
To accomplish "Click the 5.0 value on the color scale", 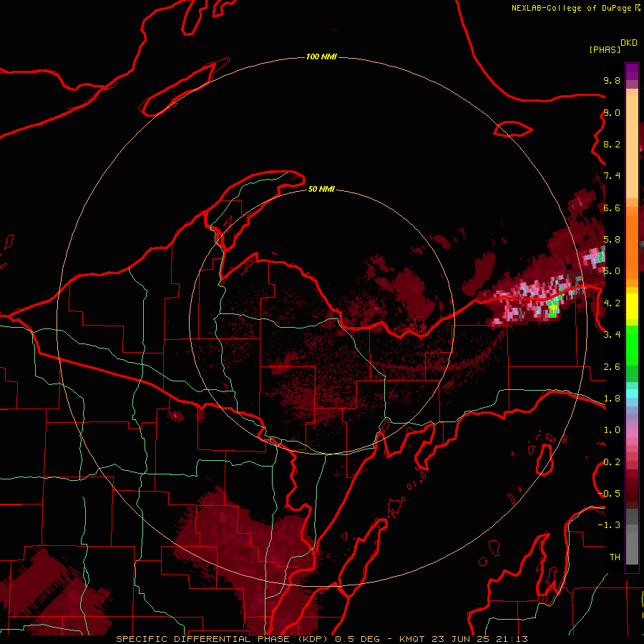I will click(x=612, y=271).
